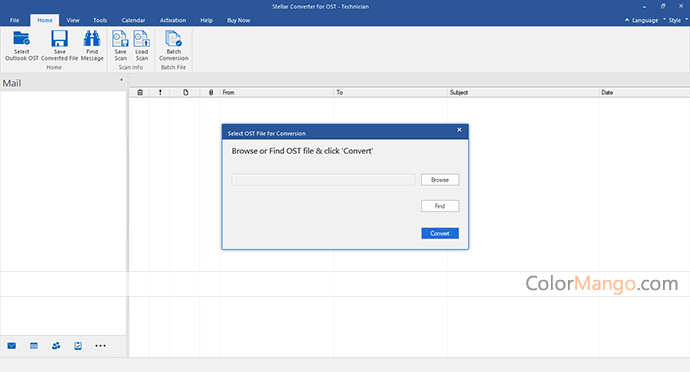Collapse the Mail pane arrow
This screenshot has width=690, height=372.
(121, 80)
